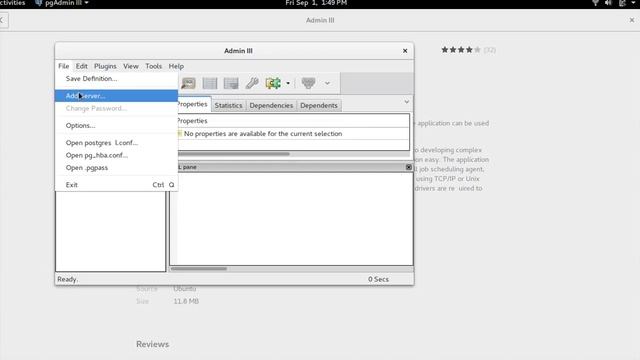The image size is (640, 360).
Task: Open the Tools menu
Action: (153, 66)
